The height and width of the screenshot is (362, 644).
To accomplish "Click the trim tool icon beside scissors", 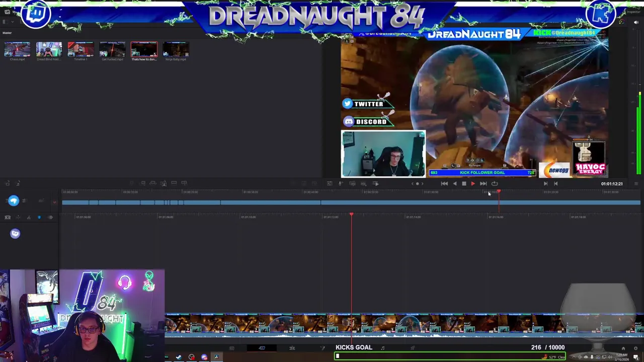I will click(x=18, y=217).
